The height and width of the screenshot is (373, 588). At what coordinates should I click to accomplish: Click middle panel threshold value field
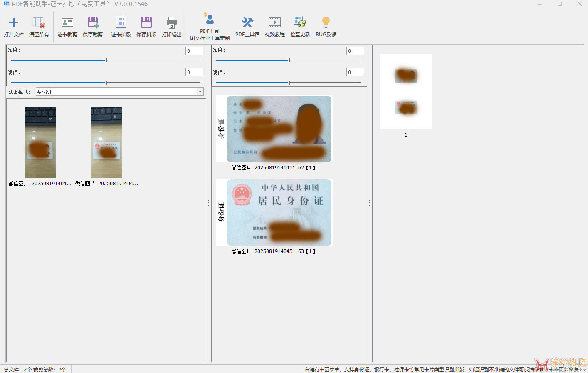355,72
